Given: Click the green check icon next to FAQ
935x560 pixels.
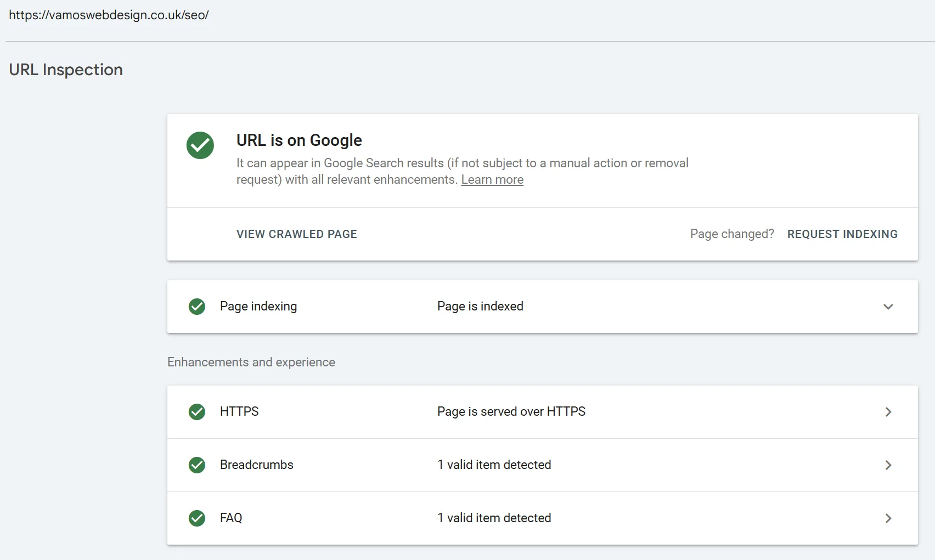Looking at the screenshot, I should tap(197, 518).
